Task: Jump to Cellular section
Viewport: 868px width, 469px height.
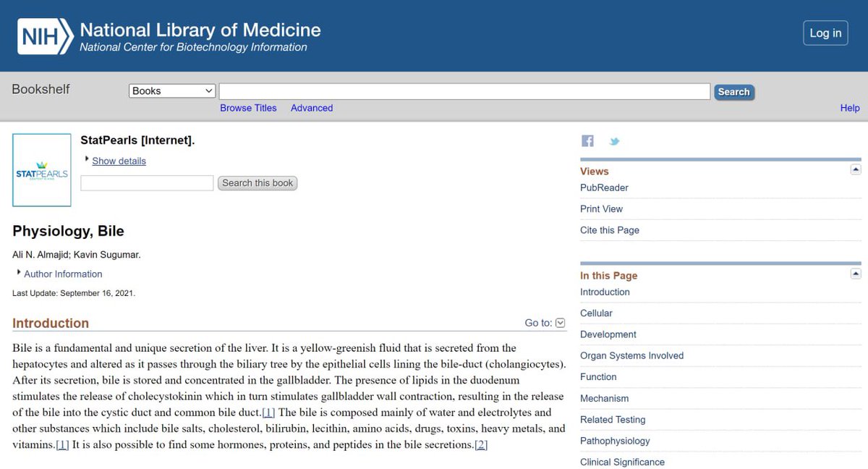Action: click(x=596, y=313)
